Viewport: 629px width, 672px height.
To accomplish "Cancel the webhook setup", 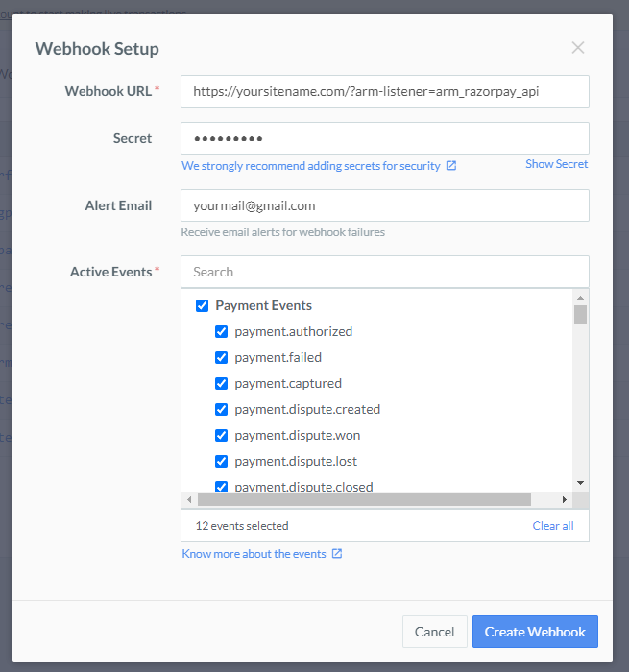I will click(x=434, y=632).
